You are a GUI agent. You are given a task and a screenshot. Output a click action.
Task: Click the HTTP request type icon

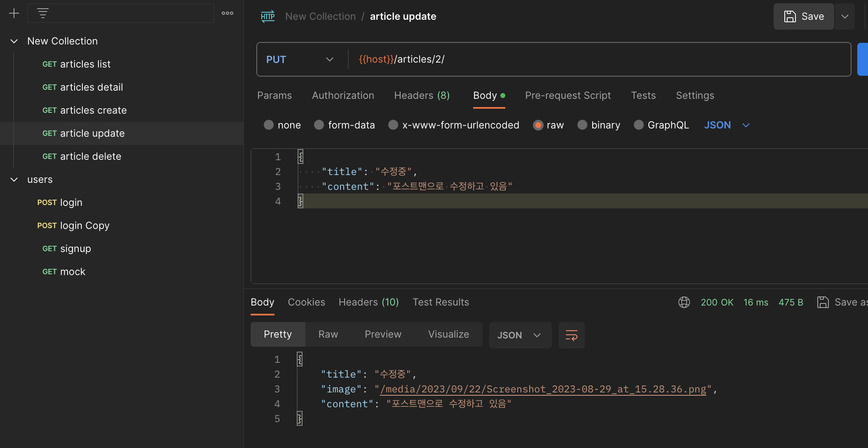point(268,16)
